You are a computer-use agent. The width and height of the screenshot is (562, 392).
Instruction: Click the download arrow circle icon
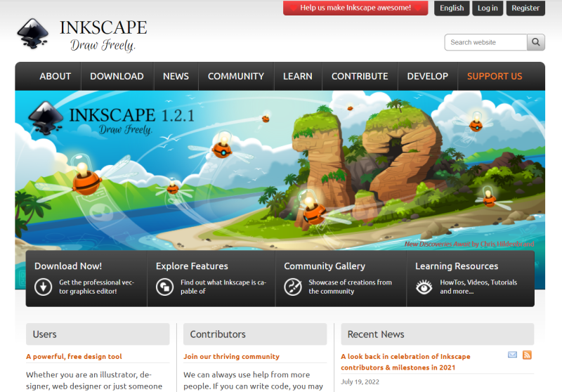point(44,287)
